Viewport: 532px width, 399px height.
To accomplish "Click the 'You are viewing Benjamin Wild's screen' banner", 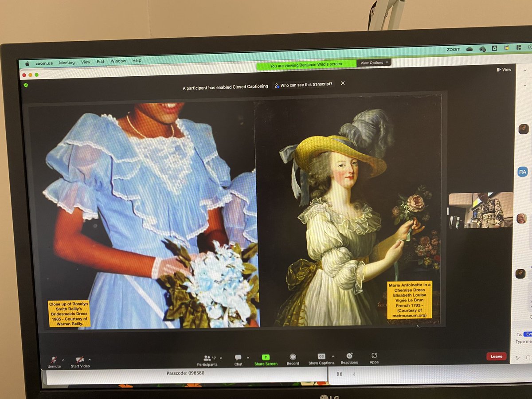I will point(306,65).
